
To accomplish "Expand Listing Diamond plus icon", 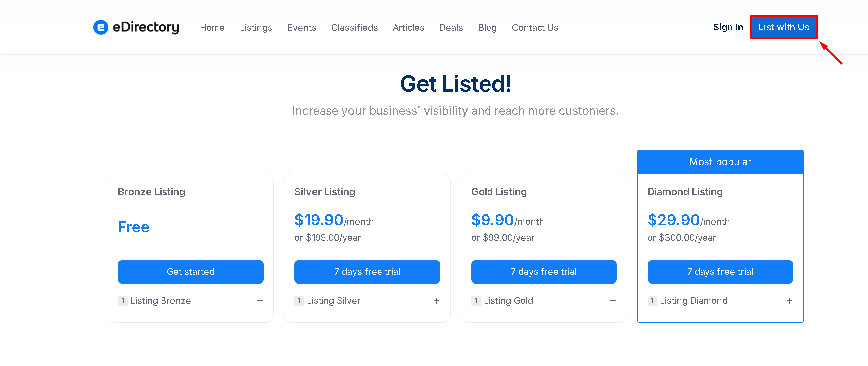I will tap(789, 301).
